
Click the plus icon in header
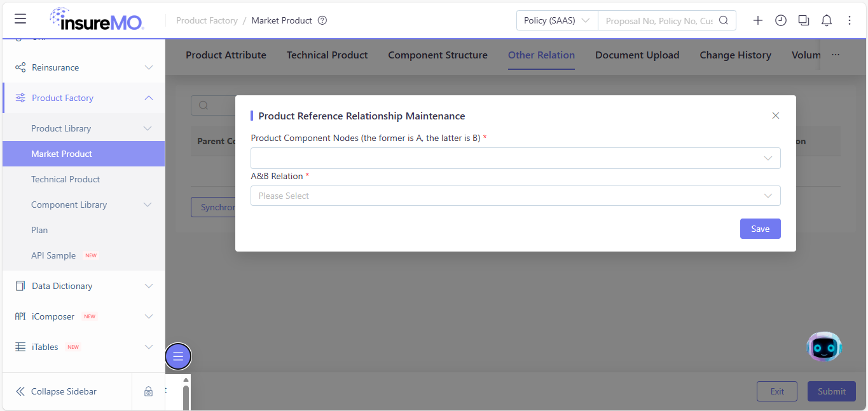[x=758, y=20]
